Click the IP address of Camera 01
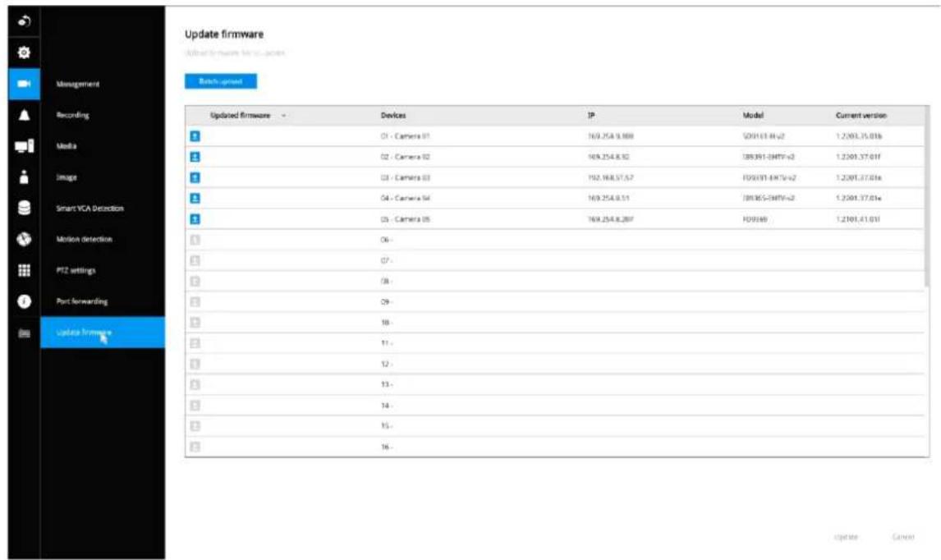Viewport: 941px width, 560px height. coord(610,136)
